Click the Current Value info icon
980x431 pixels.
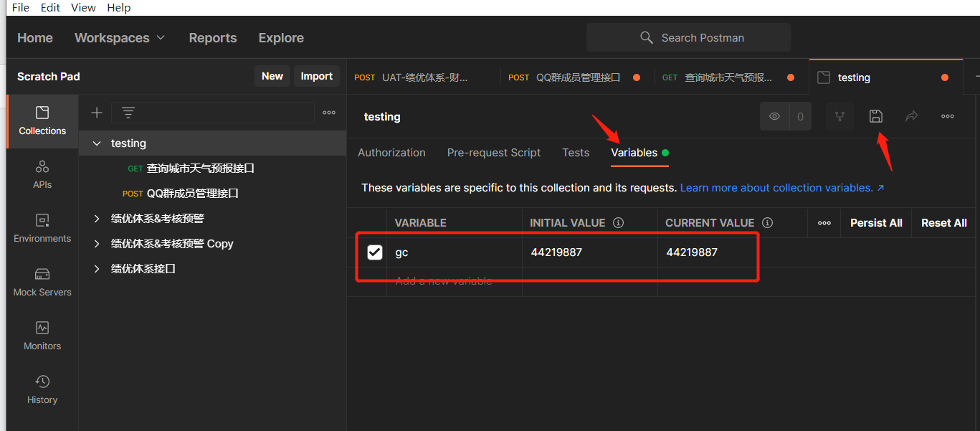tap(767, 223)
